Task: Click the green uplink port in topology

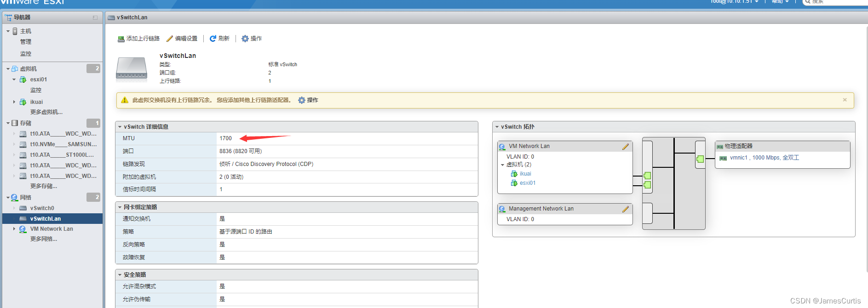Action: (x=700, y=159)
